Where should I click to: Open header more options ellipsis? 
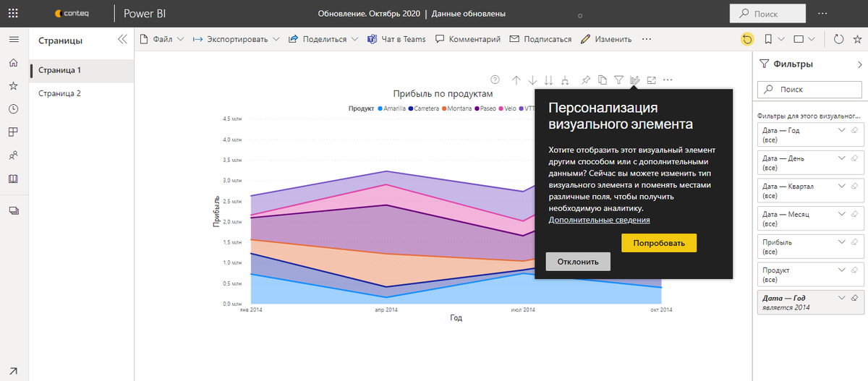(x=822, y=13)
